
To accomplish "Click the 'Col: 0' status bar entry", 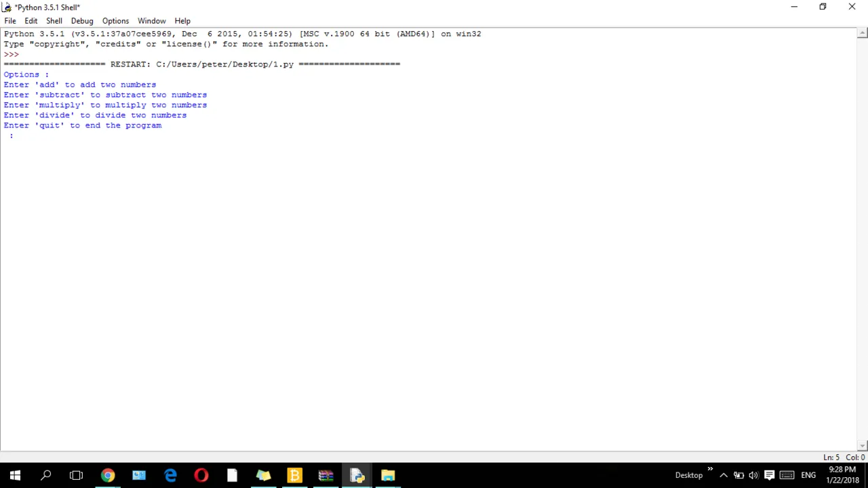I will click(x=855, y=457).
